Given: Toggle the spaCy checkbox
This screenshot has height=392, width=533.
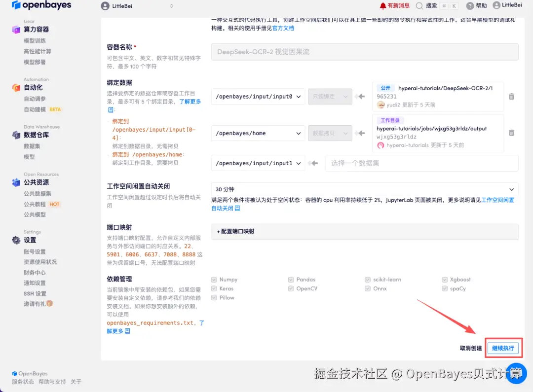Looking at the screenshot, I should (x=445, y=288).
